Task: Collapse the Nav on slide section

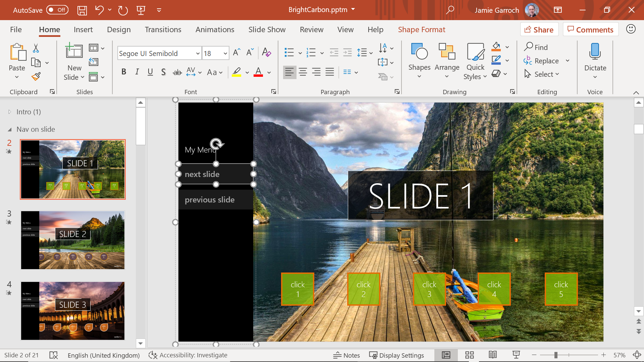Action: pyautogui.click(x=9, y=129)
